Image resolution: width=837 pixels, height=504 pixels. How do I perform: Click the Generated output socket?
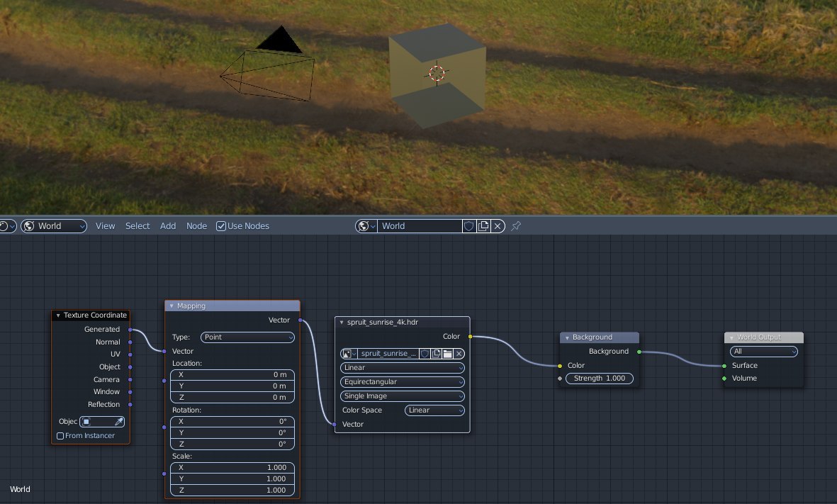pyautogui.click(x=130, y=330)
